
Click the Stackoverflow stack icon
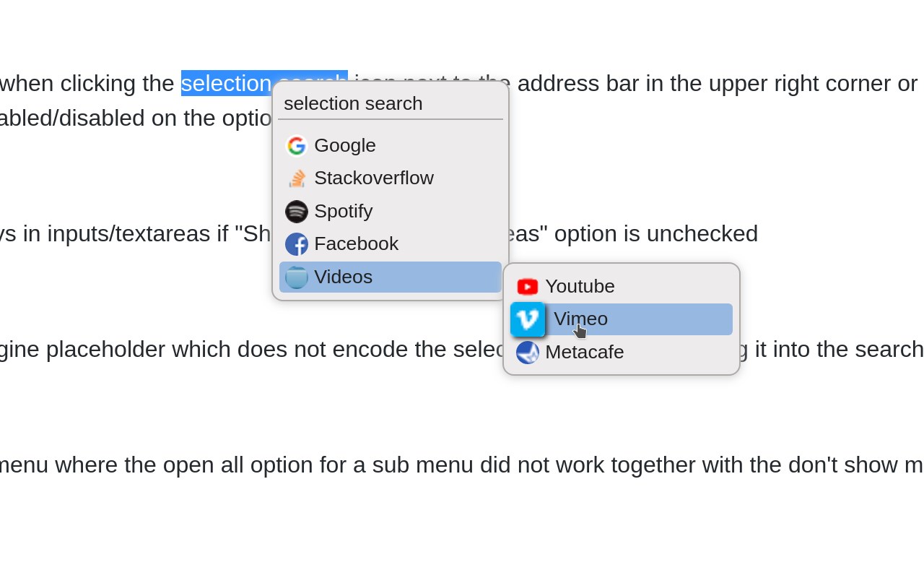[x=297, y=178]
